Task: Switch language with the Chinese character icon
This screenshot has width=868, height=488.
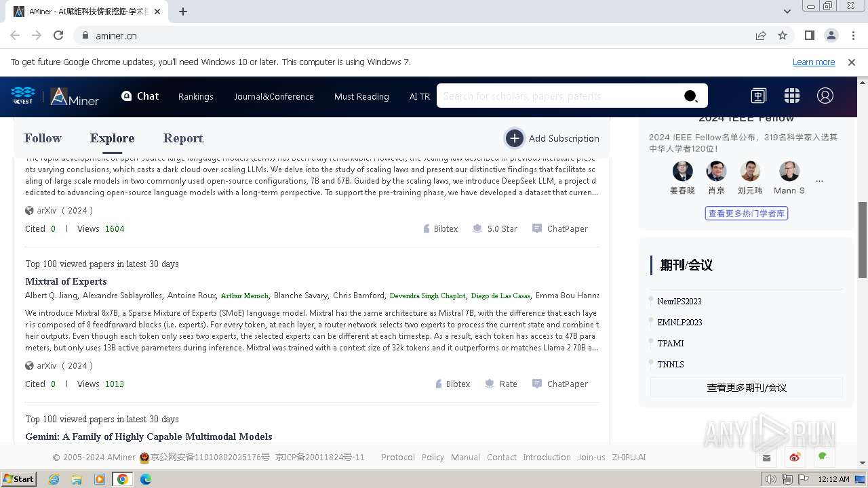Action: (x=758, y=96)
